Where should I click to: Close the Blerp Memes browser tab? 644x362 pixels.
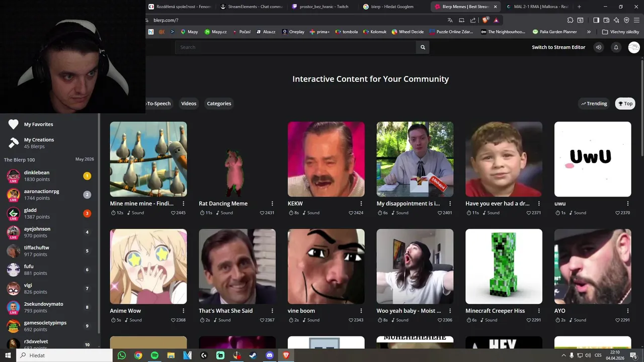495,7
